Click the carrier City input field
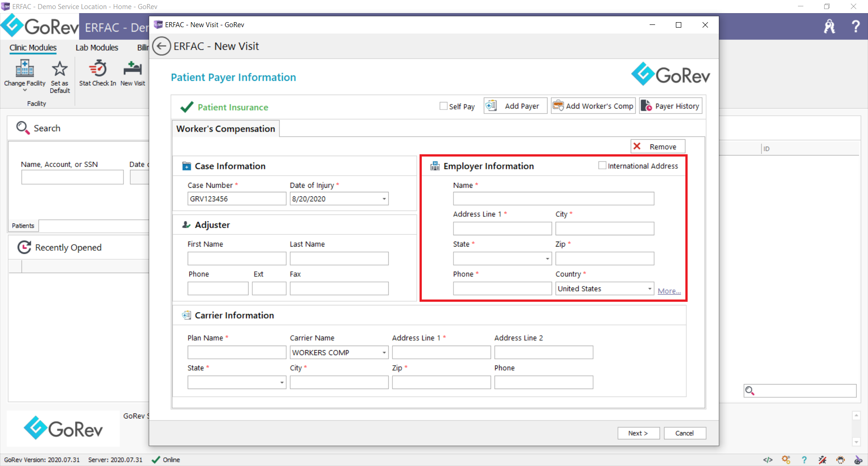This screenshot has height=466, width=868. [x=339, y=382]
